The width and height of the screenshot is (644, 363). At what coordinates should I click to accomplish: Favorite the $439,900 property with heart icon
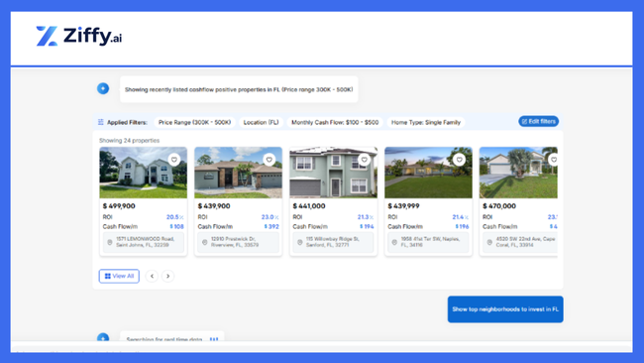pyautogui.click(x=269, y=159)
